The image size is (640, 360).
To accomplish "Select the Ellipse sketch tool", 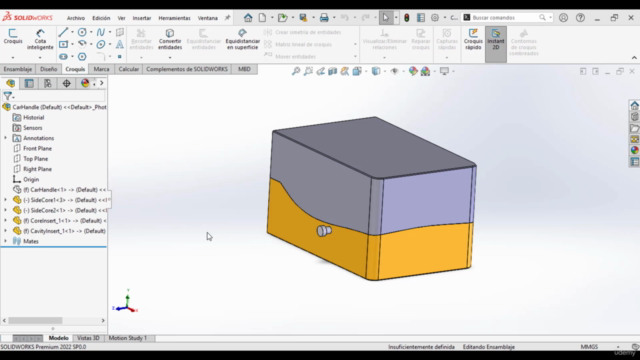I will (x=101, y=44).
